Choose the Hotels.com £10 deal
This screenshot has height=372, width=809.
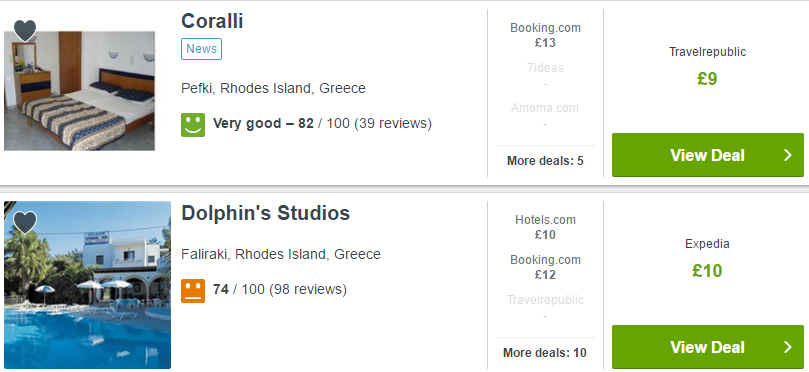tap(545, 227)
